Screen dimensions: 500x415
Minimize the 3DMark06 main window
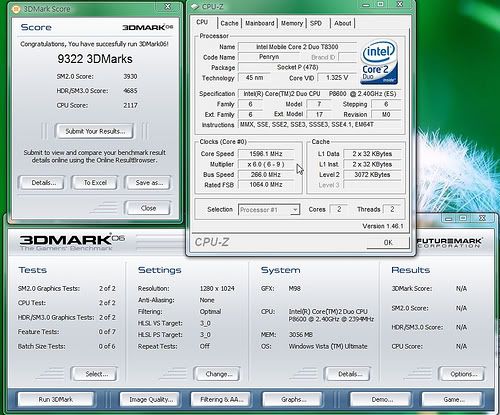(x=449, y=218)
